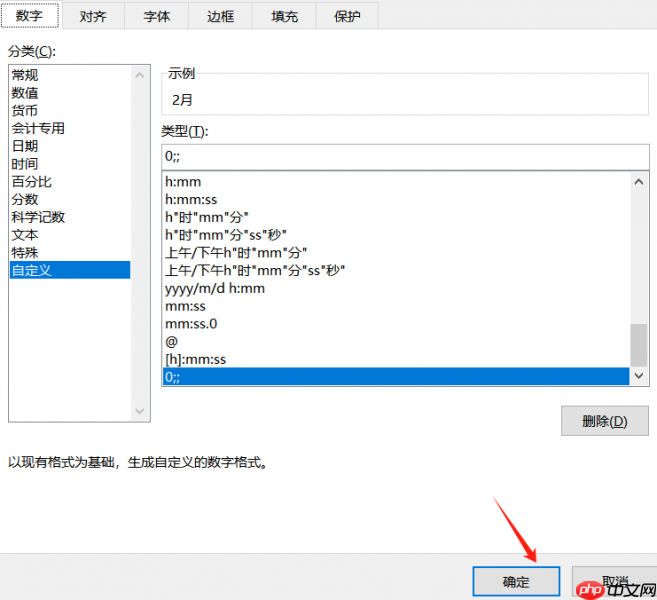The image size is (657, 600).
Task: Cancel the dialog with 取消
Action: 614,582
